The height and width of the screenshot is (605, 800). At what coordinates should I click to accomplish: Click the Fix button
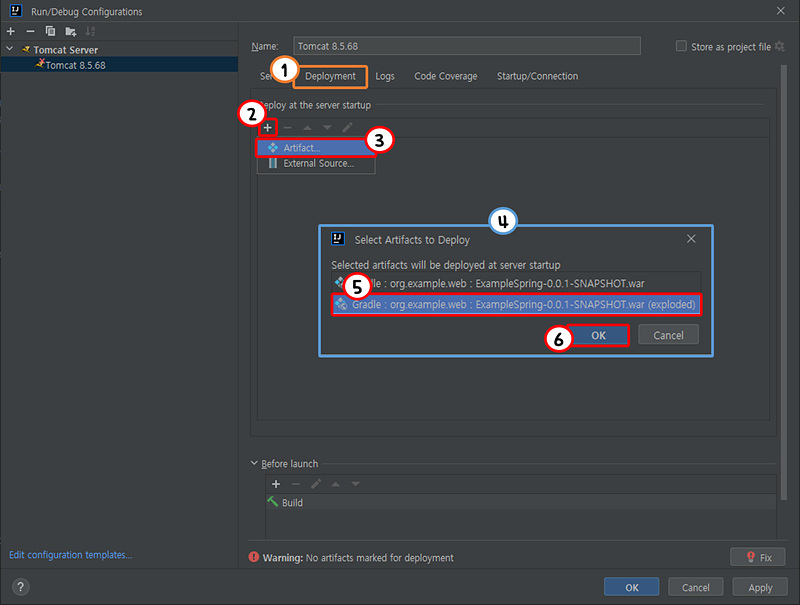pyautogui.click(x=757, y=557)
